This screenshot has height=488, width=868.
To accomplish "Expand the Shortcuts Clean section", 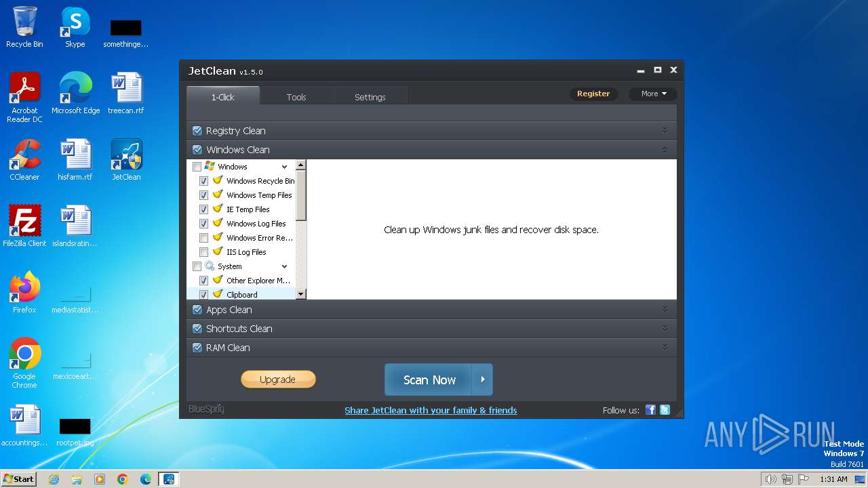I will coord(665,329).
